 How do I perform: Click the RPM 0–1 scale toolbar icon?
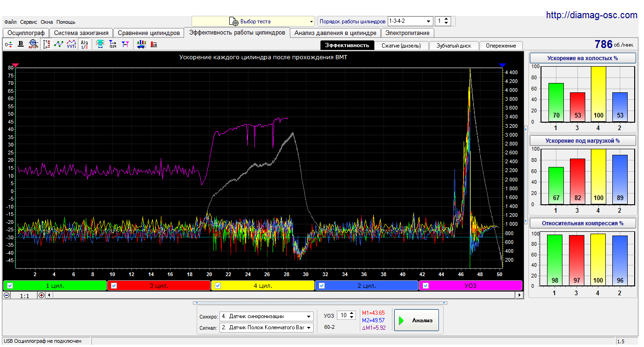47,44
